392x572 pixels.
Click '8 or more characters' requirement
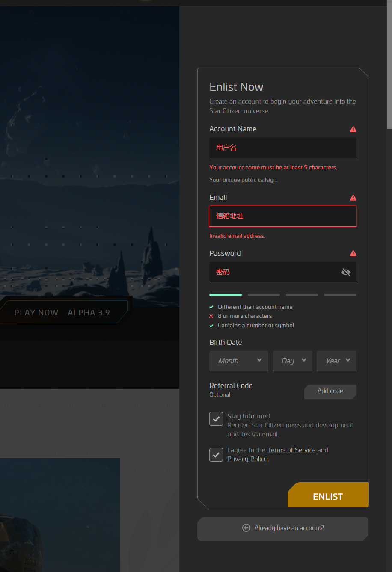point(245,316)
